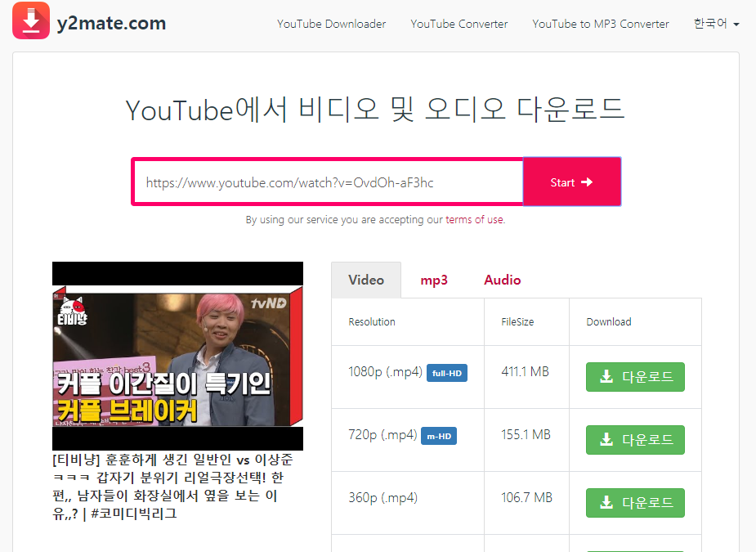Click the m-HD badge
The height and width of the screenshot is (552, 756).
pyautogui.click(x=439, y=436)
